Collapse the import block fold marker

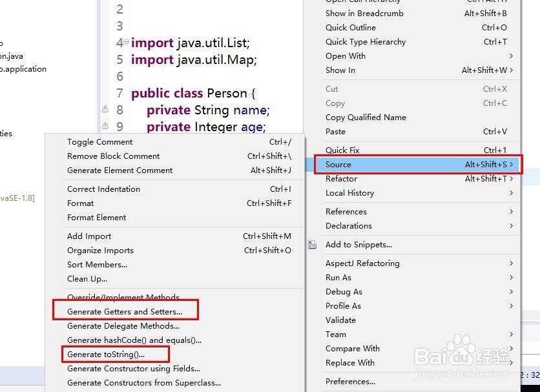[127, 42]
